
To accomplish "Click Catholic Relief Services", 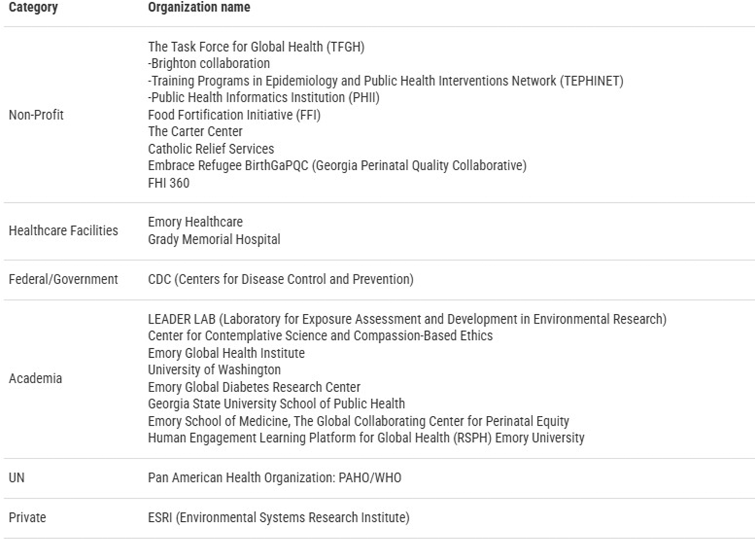I will (211, 149).
